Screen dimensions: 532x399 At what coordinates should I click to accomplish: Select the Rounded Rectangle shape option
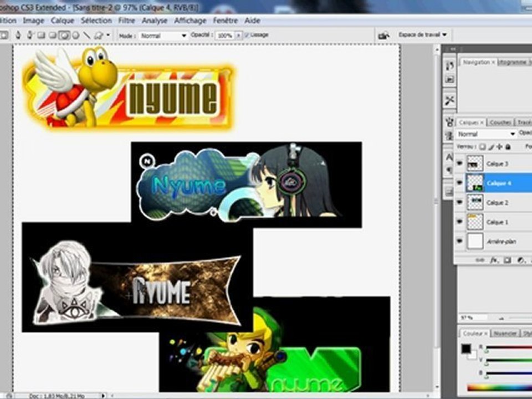(x=53, y=35)
